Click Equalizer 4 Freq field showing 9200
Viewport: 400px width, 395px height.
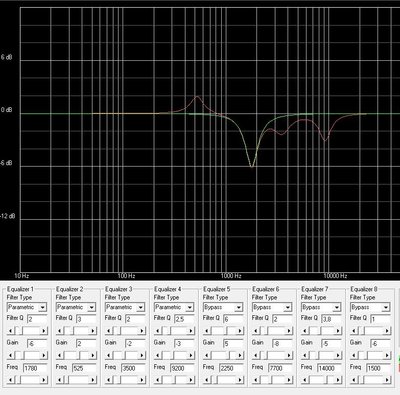(182, 368)
